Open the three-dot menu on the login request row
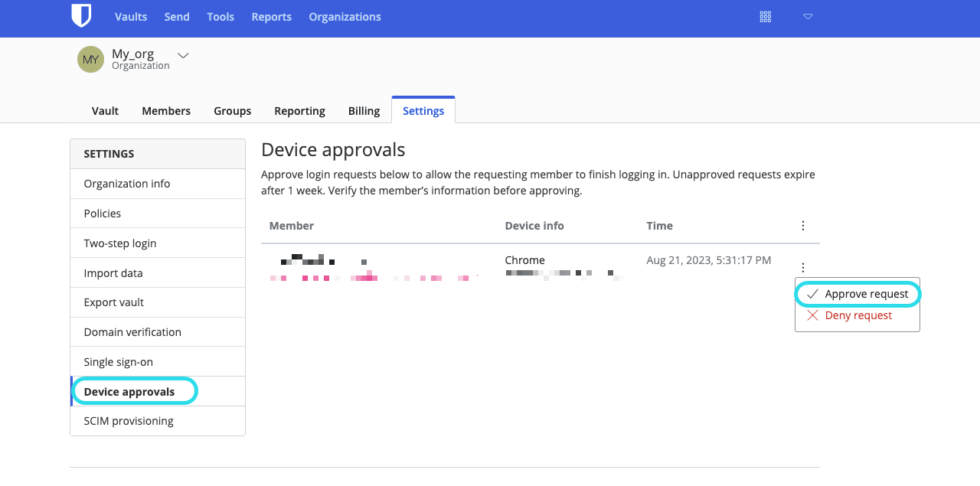The height and width of the screenshot is (486, 980). [802, 267]
